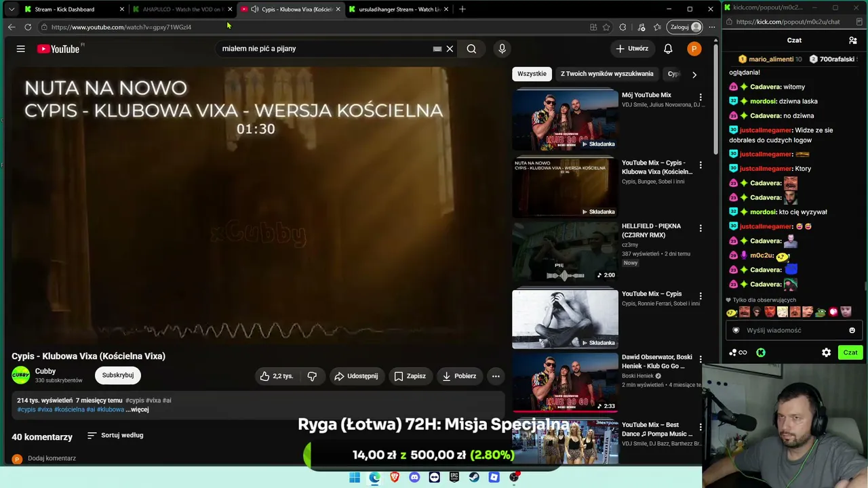Switch to ursuladihanger Stream tab
868x488 pixels.
coord(399,9)
